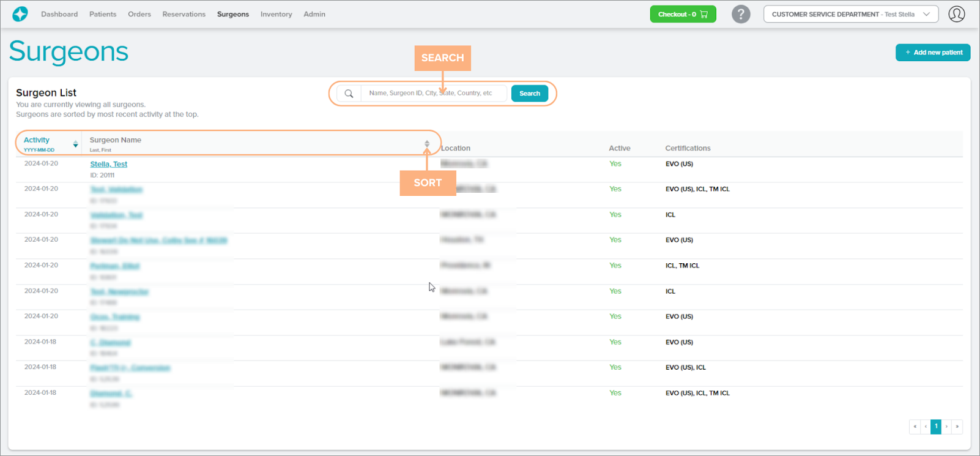
Task: Click into the surgeon search field
Action: [x=433, y=94]
